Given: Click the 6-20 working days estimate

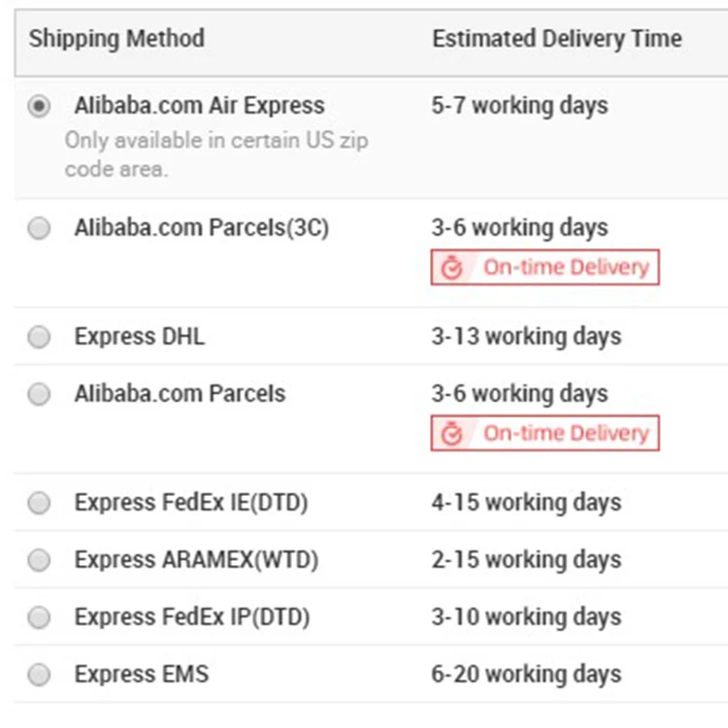Looking at the screenshot, I should coord(525,674).
